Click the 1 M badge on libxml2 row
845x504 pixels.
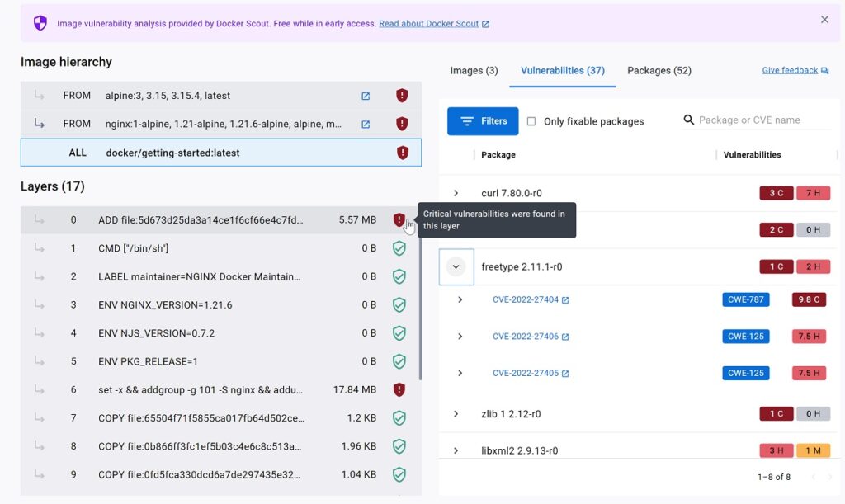pyautogui.click(x=813, y=450)
